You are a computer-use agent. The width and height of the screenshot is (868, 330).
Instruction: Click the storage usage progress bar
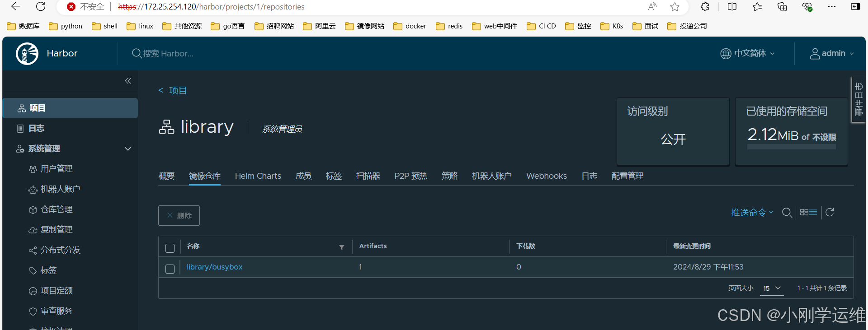click(791, 147)
